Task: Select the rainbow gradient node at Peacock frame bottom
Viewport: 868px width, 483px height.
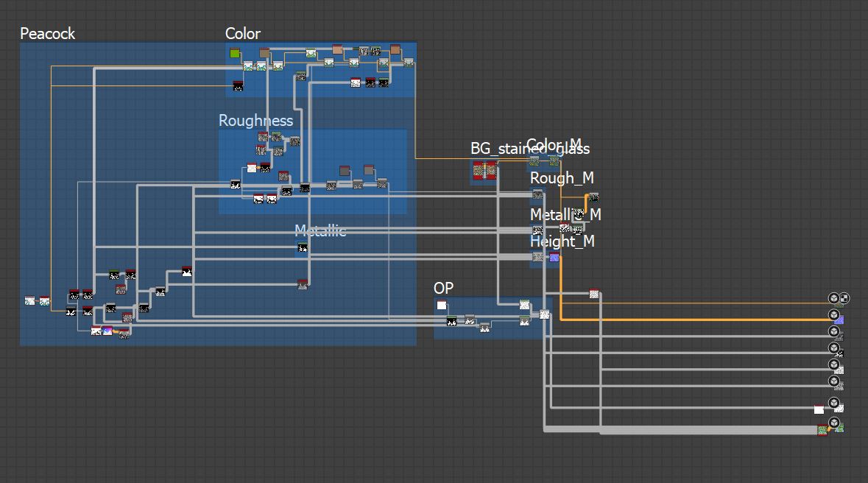Action: tap(107, 331)
